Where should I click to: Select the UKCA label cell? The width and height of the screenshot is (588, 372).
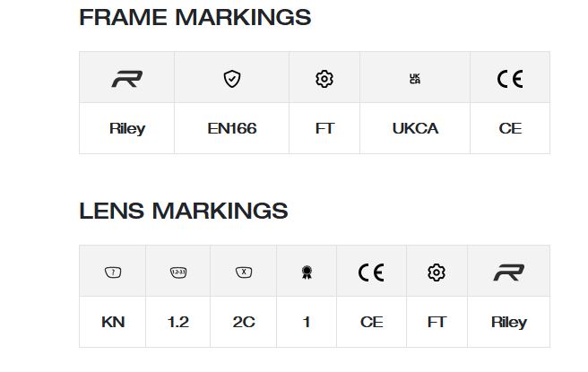pos(415,128)
